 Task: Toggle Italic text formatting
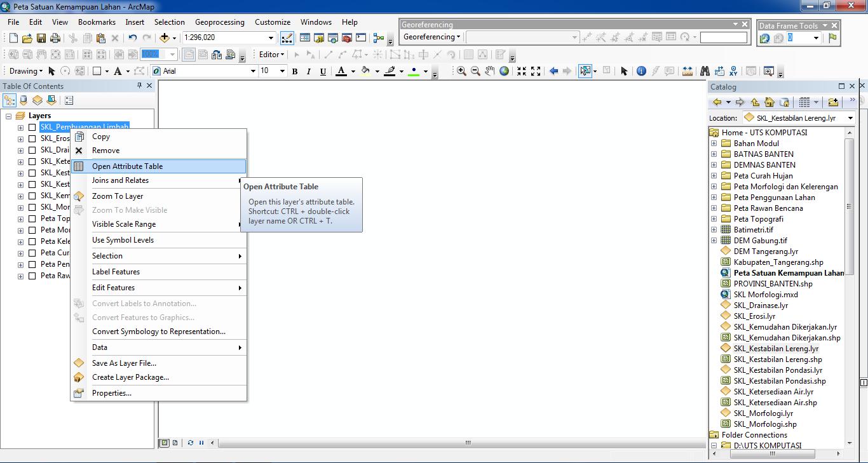point(309,71)
